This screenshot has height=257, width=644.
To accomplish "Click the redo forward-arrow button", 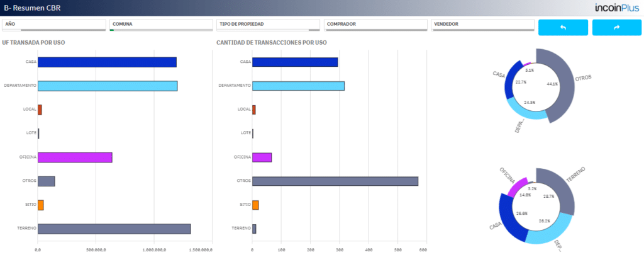I will (x=616, y=27).
